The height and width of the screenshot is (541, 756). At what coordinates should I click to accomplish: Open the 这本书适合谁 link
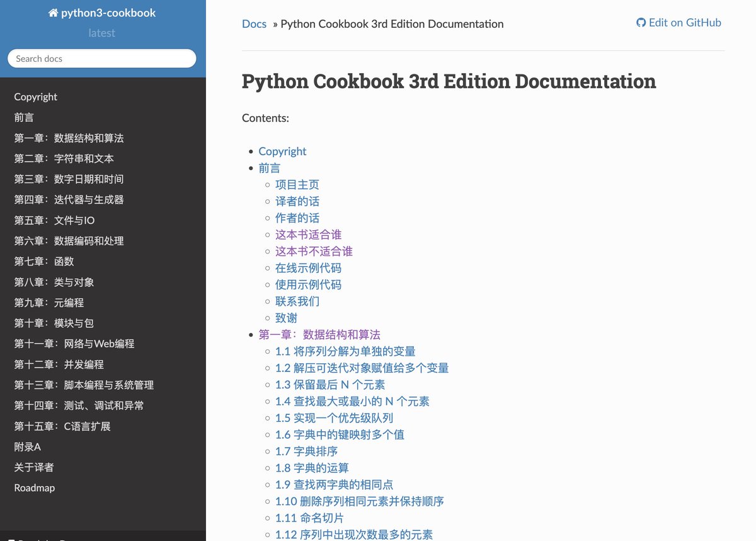click(308, 235)
